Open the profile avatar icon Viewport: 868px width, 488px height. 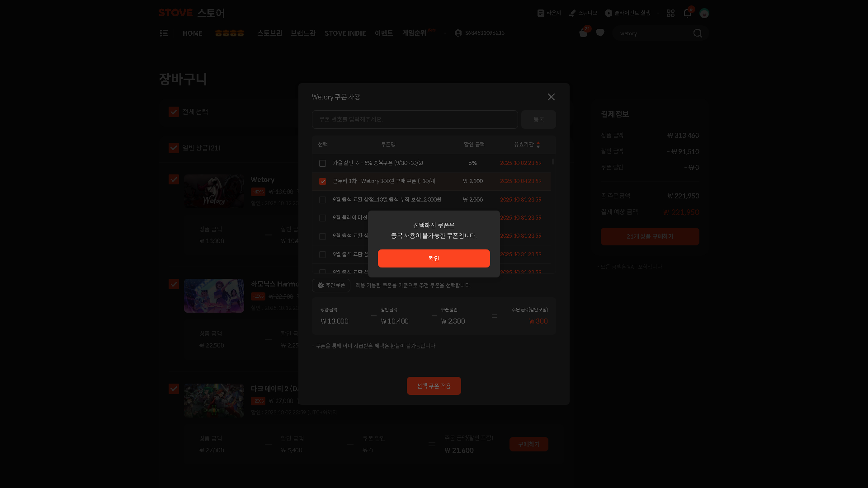(x=704, y=14)
